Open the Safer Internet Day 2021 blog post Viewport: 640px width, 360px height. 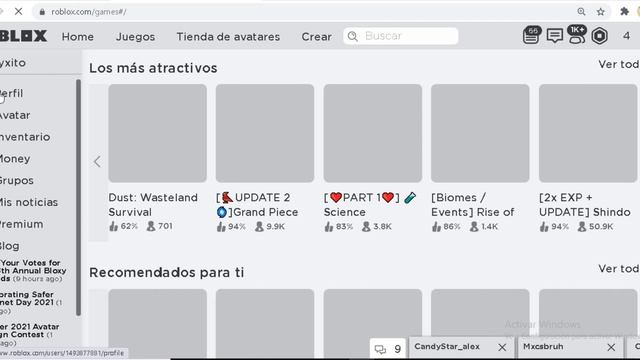tap(31, 302)
